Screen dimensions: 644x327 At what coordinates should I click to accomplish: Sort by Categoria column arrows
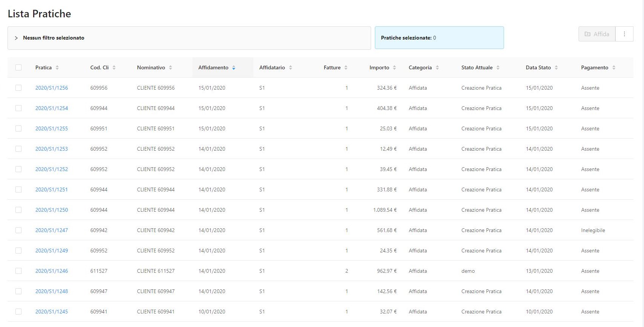(x=437, y=68)
